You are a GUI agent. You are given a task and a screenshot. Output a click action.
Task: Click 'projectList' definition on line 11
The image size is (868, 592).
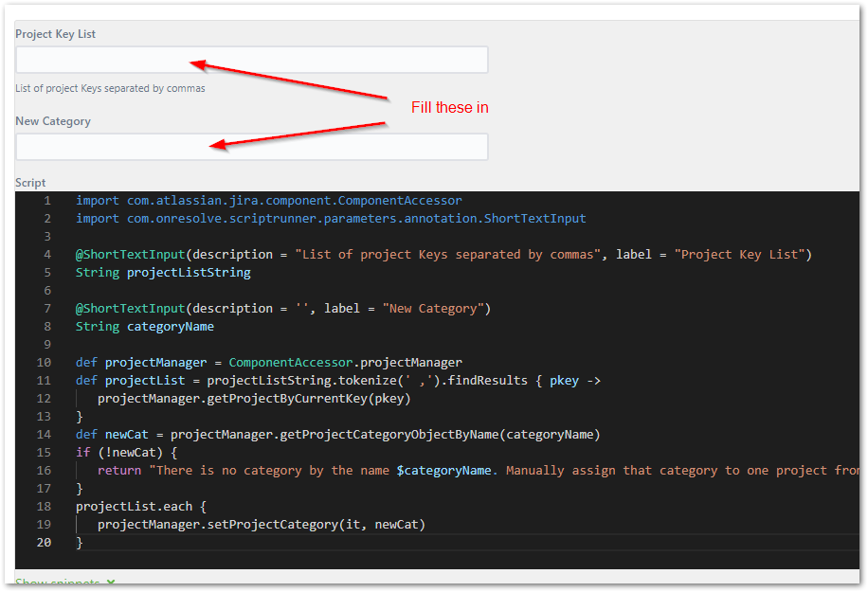tap(145, 381)
